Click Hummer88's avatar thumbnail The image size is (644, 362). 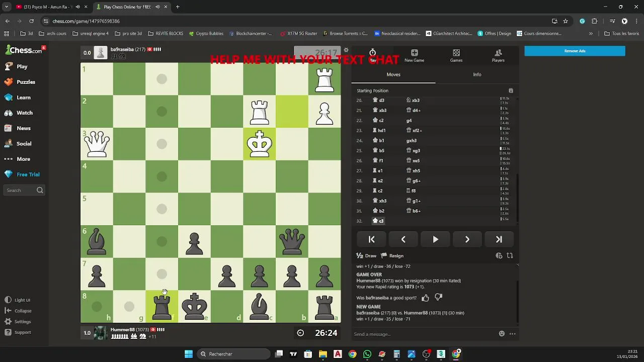pyautogui.click(x=101, y=333)
